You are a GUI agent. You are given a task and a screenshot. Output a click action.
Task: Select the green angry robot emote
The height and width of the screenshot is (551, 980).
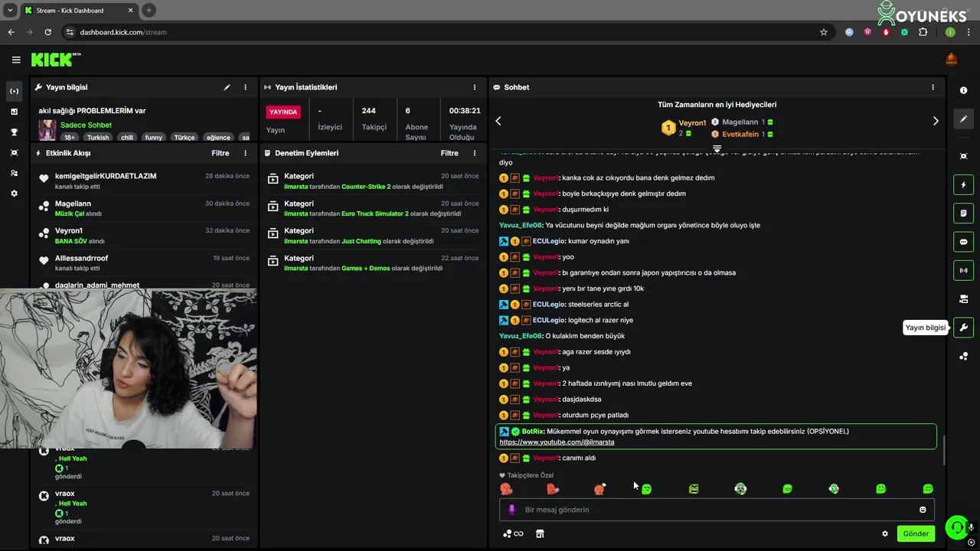[x=694, y=488]
